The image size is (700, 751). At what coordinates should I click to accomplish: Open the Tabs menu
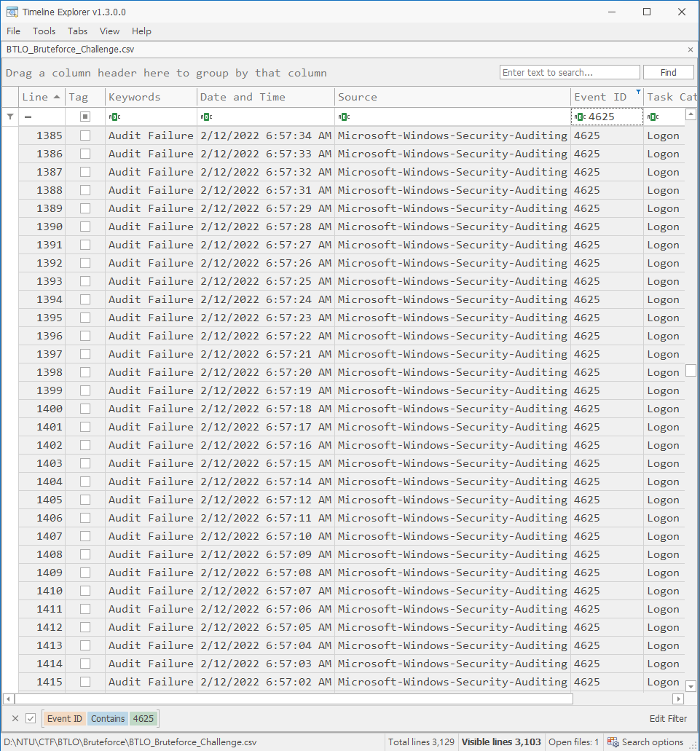click(x=77, y=31)
